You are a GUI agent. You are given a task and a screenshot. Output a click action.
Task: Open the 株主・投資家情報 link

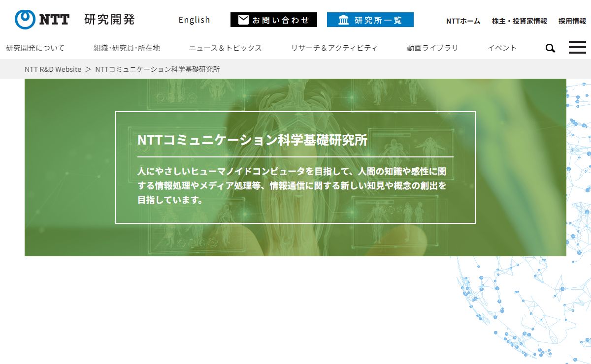[x=519, y=21]
